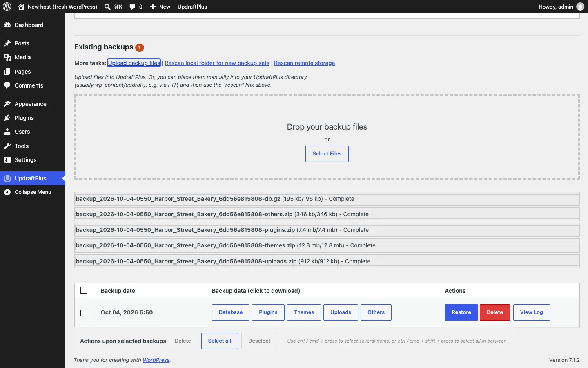
Task: Click the Oct 04, 2026 5:50 backup date
Action: coord(127,312)
